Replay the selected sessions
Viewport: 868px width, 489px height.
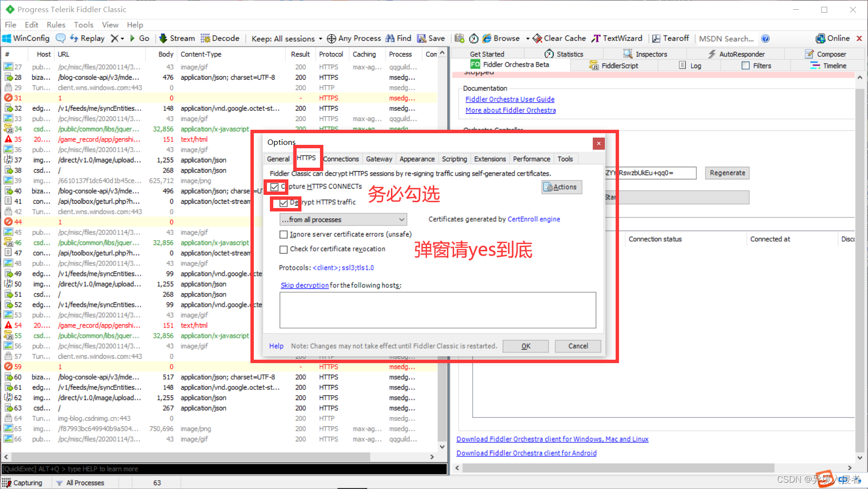tap(87, 38)
